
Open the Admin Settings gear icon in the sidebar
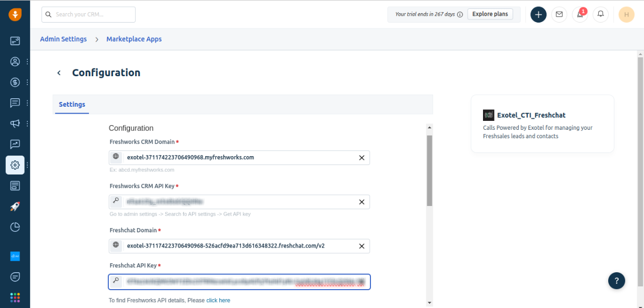15,165
